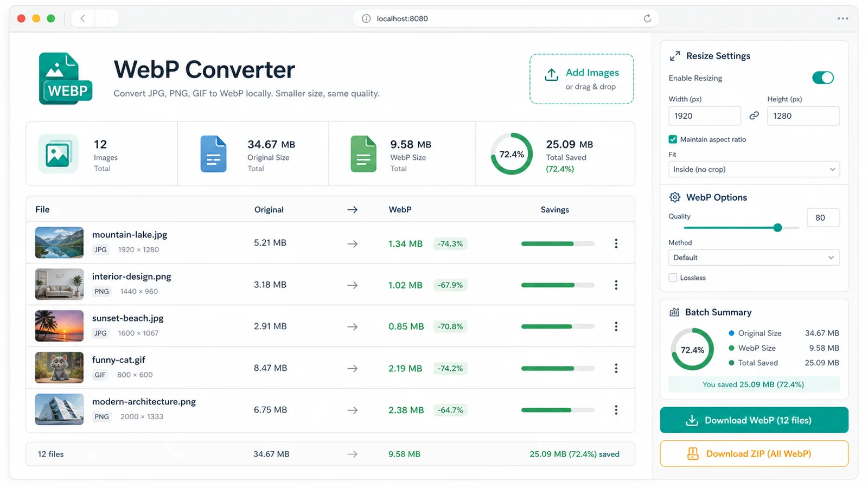868x488 pixels.
Task: Click the arrow in the mountain-lake.jpg row
Action: pos(353,244)
